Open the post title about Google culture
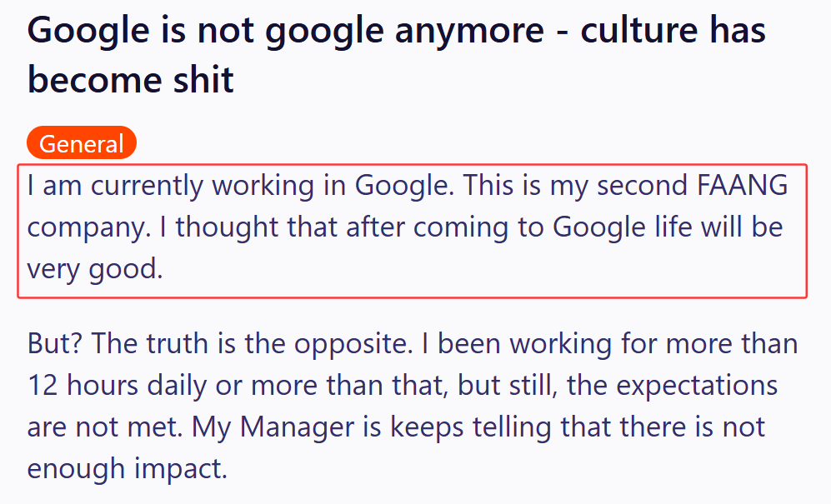Screen dimensions: 831x504 397,55
